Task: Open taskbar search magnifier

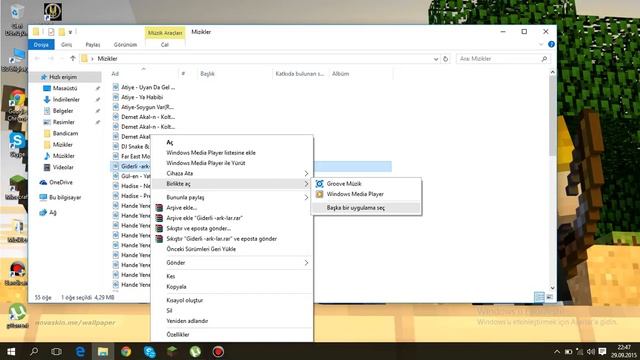Action: [34, 351]
